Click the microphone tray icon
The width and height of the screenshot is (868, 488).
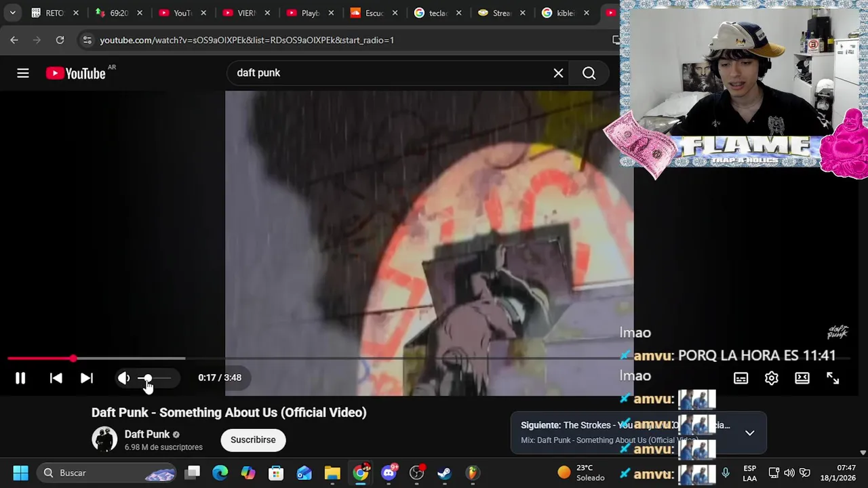pos(726,473)
